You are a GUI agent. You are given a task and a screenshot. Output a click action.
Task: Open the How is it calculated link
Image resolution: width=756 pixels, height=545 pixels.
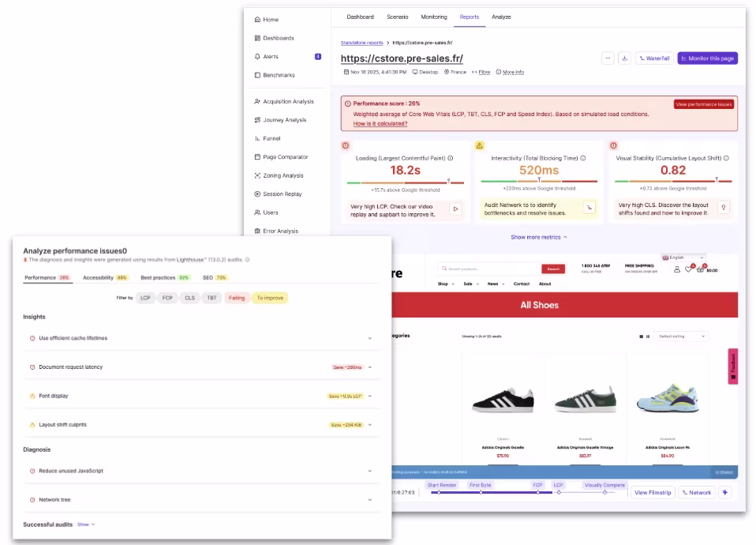(380, 124)
